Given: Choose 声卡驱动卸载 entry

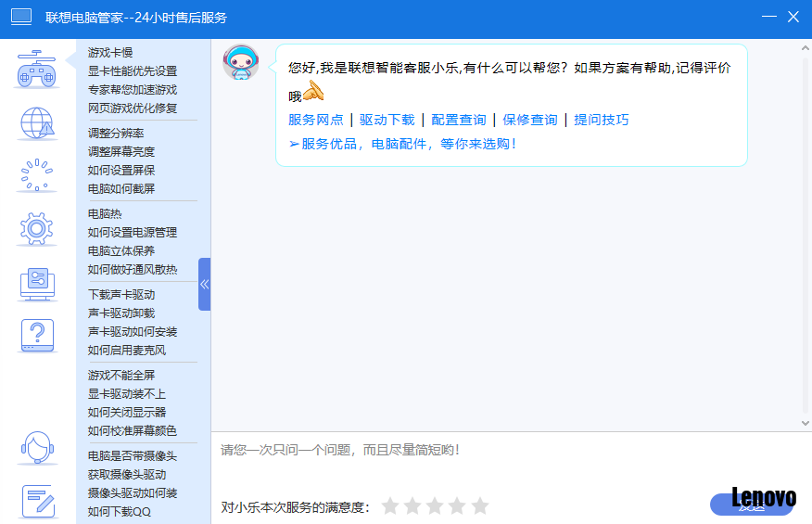Looking at the screenshot, I should pyautogui.click(x=121, y=313).
